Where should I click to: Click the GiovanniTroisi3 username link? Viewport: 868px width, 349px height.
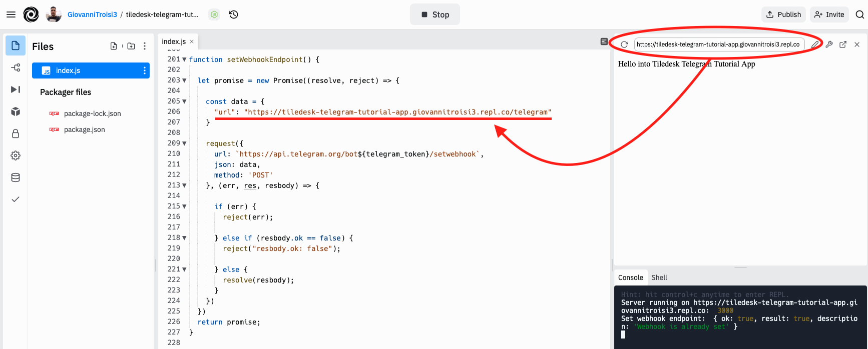coord(92,14)
